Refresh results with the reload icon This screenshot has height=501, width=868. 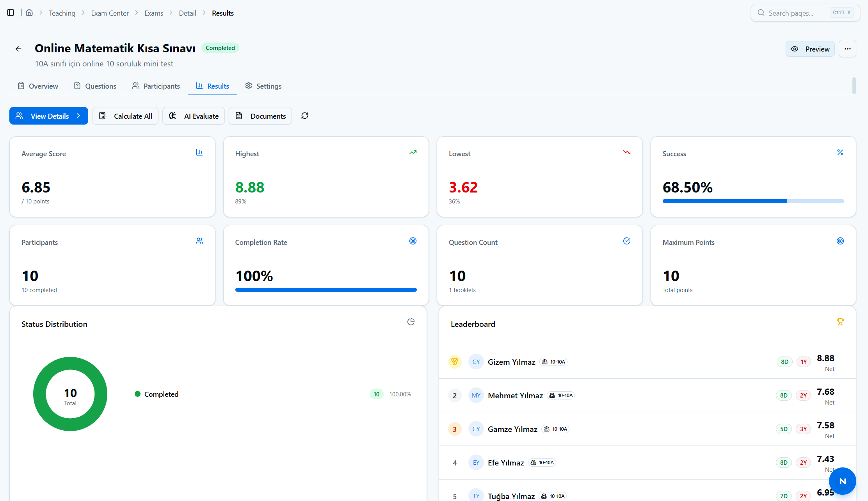click(305, 116)
